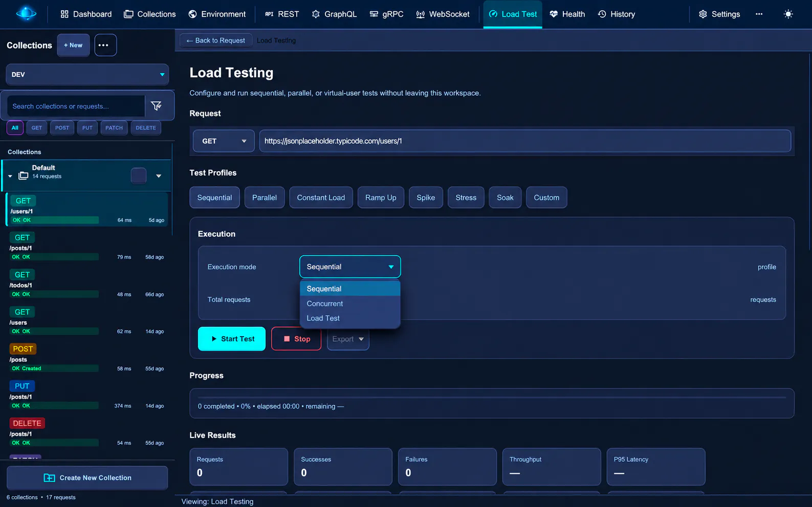The height and width of the screenshot is (507, 812).
Task: Enable the GET method filter chip
Action: coord(37,128)
